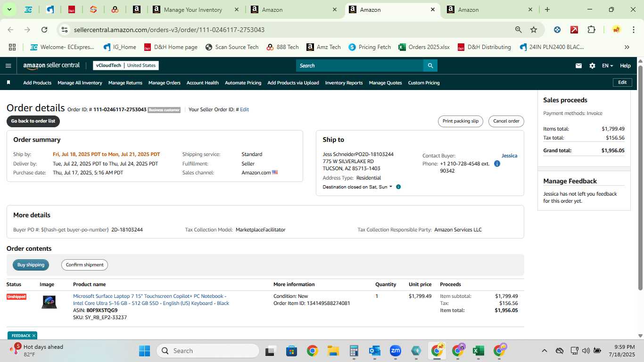Switch to the pinned EC tab
This screenshot has height=362, width=644.
[28, 9]
